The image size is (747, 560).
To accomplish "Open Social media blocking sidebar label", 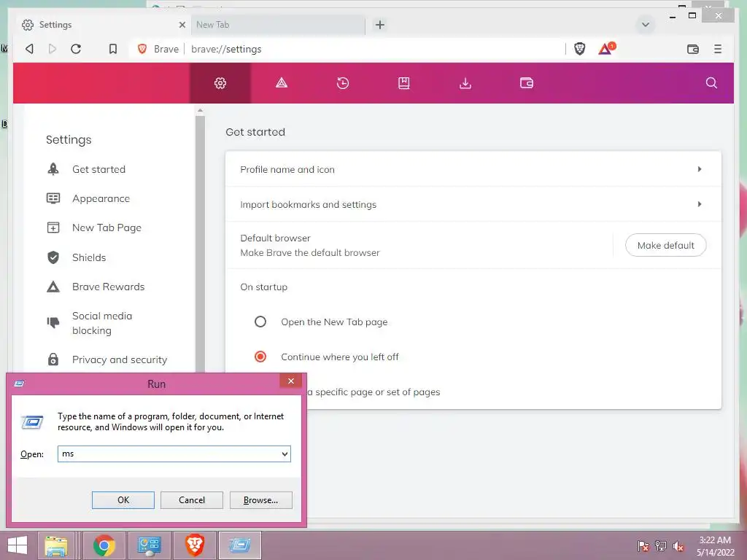I will click(x=102, y=323).
